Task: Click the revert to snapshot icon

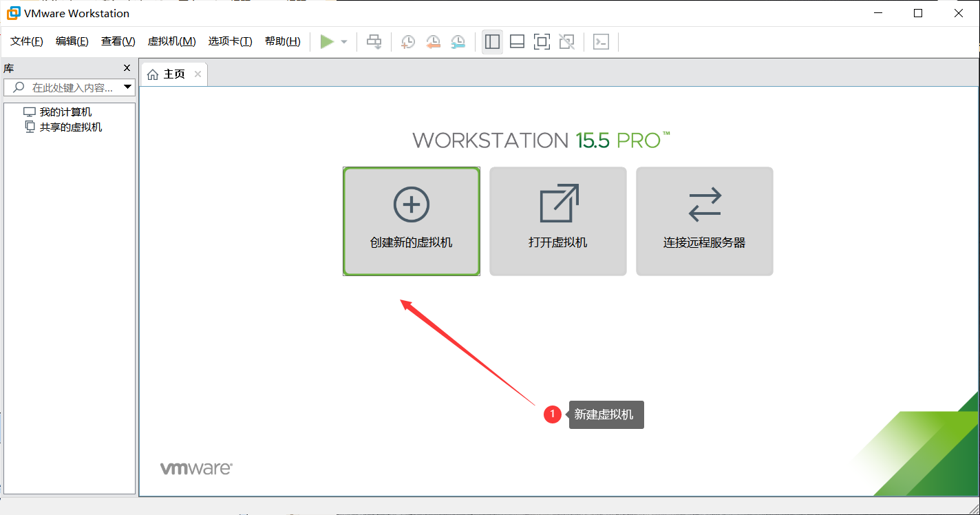Action: (433, 42)
